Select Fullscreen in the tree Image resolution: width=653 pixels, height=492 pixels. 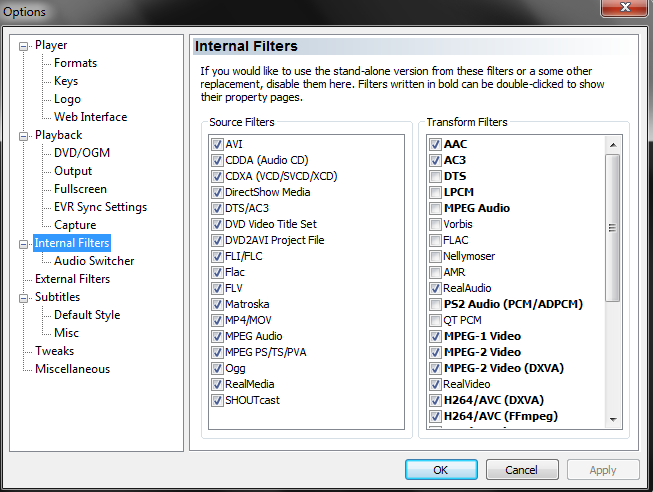pos(80,189)
